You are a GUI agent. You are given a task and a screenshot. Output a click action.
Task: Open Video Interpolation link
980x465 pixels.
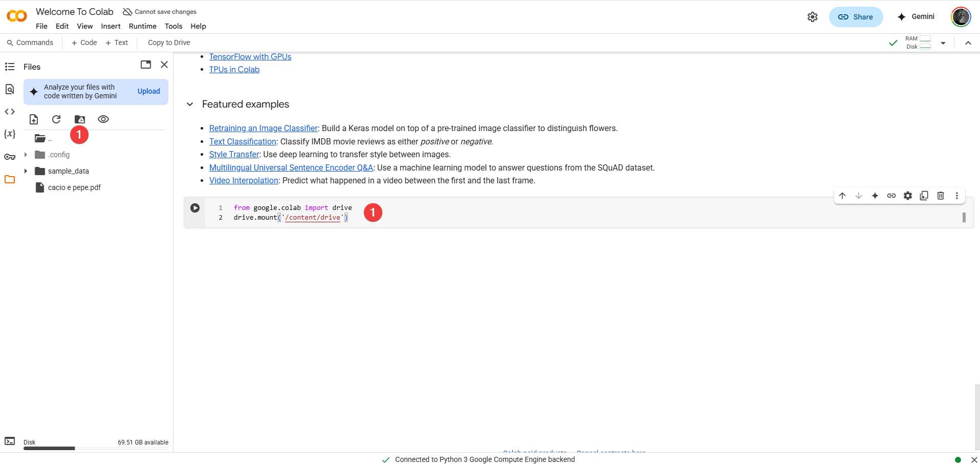tap(244, 181)
